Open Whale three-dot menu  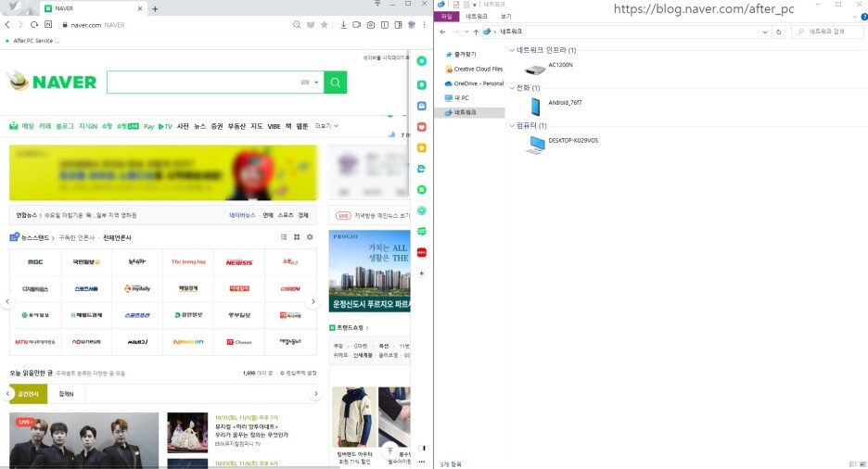(424, 25)
